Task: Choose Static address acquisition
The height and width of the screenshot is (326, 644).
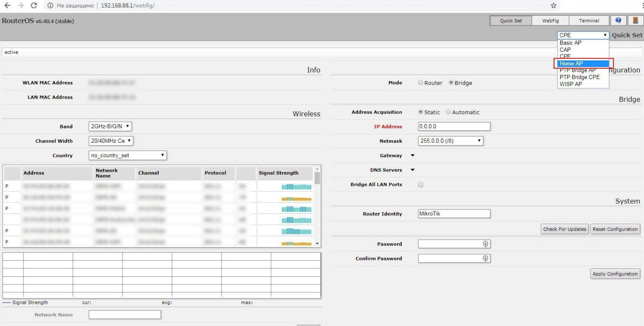Action: click(420, 112)
